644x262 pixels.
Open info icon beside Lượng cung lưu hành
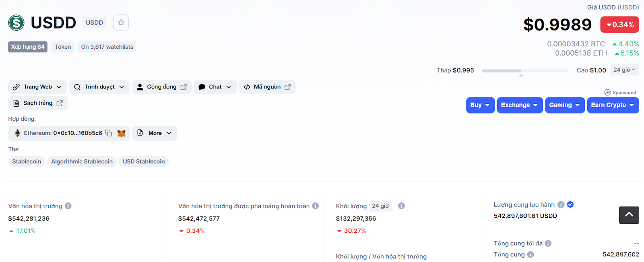click(x=561, y=204)
